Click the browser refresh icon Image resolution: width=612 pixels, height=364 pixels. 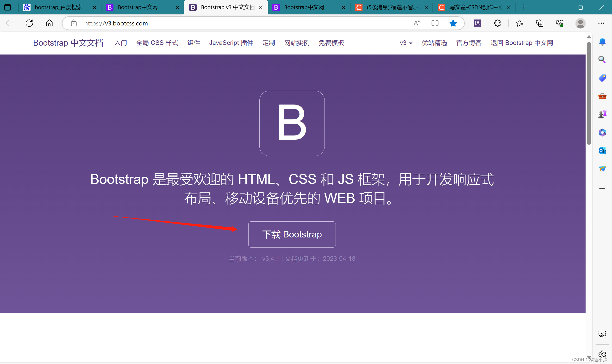point(29,23)
